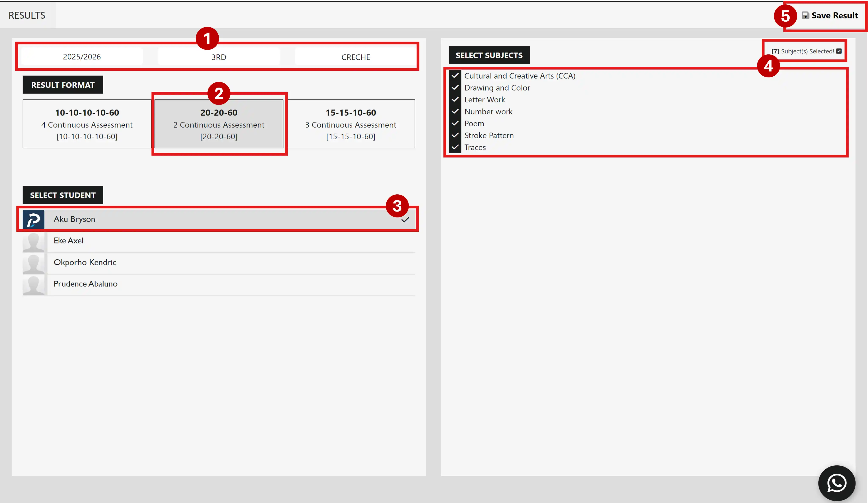The width and height of the screenshot is (868, 503).
Task: Uncheck Number work subject
Action: point(455,111)
